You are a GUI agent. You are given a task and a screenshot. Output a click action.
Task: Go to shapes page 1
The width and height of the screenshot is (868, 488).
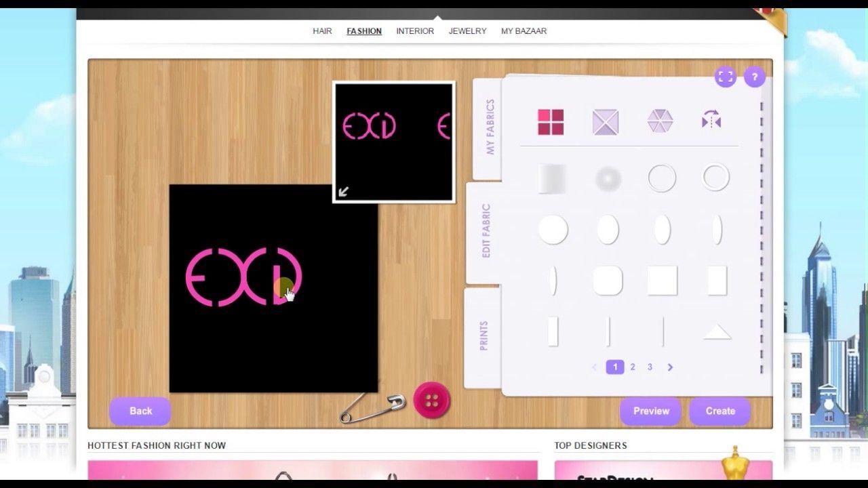pyautogui.click(x=615, y=367)
